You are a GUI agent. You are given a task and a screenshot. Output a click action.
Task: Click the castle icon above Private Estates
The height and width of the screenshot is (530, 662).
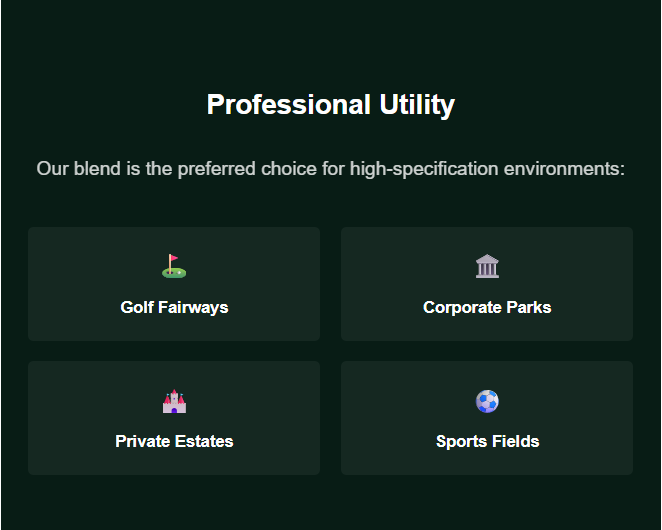[x=174, y=401]
